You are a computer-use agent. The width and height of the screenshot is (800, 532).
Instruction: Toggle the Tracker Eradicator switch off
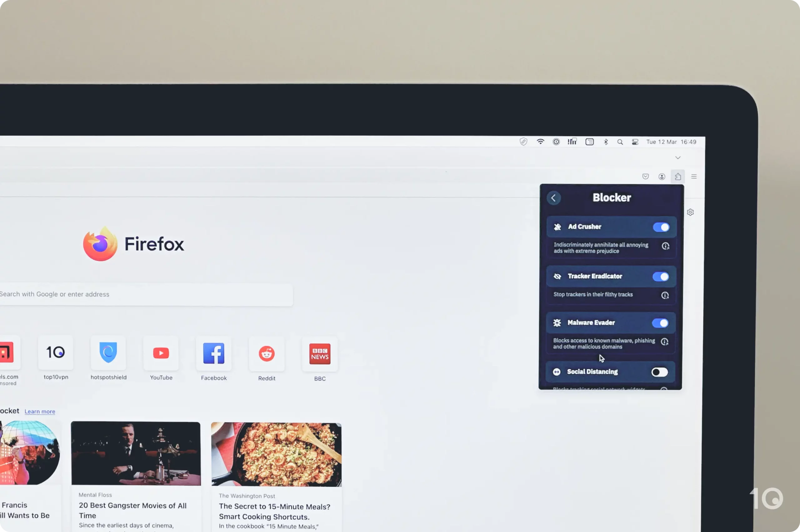[660, 275]
